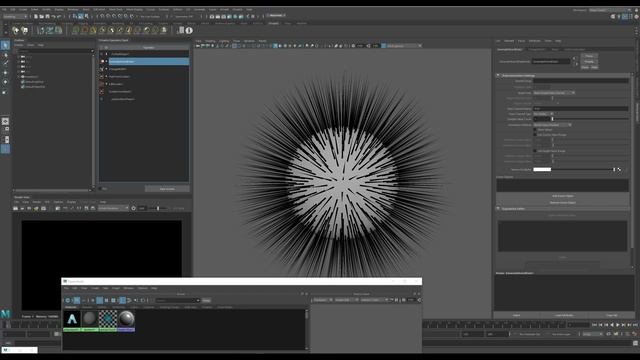This screenshot has height=360, width=640.
Task: Open Render View clapperboard icon in status line
Action: pos(212,16)
